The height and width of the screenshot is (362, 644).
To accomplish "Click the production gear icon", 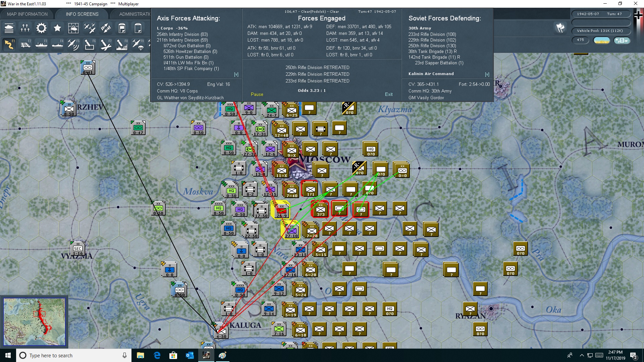I will 41,28.
